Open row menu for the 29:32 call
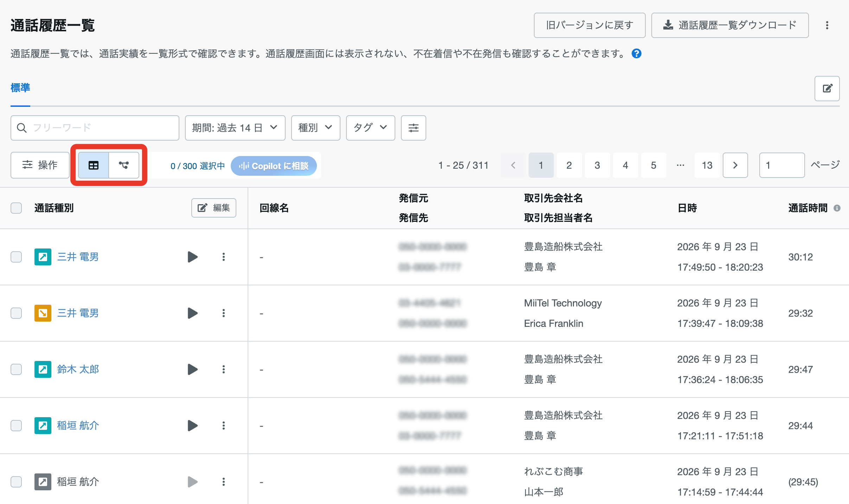This screenshot has width=849, height=504. [x=223, y=313]
